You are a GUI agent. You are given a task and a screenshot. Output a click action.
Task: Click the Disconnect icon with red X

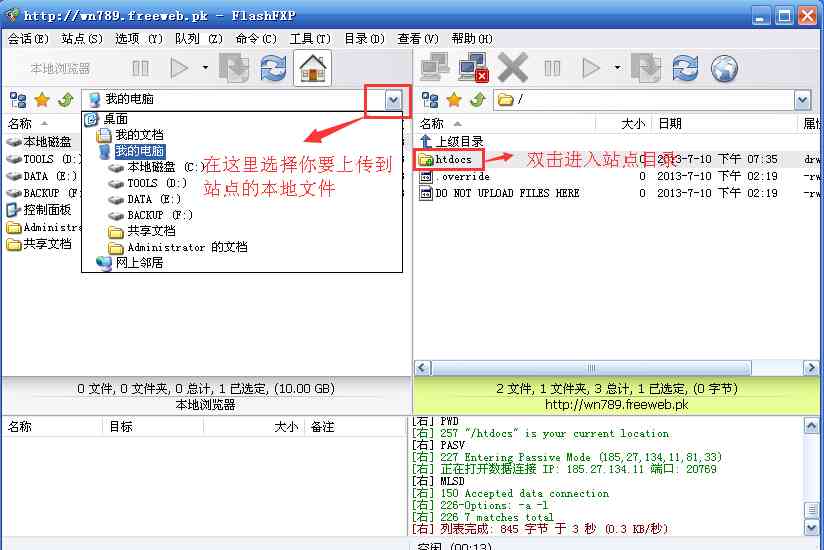[x=472, y=68]
